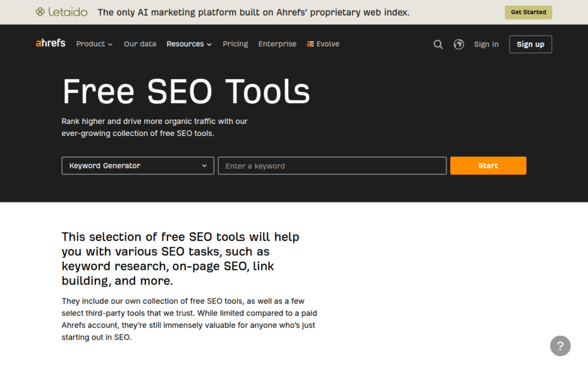The image size is (588, 370).
Task: Expand the Resources menu
Action: tap(189, 44)
